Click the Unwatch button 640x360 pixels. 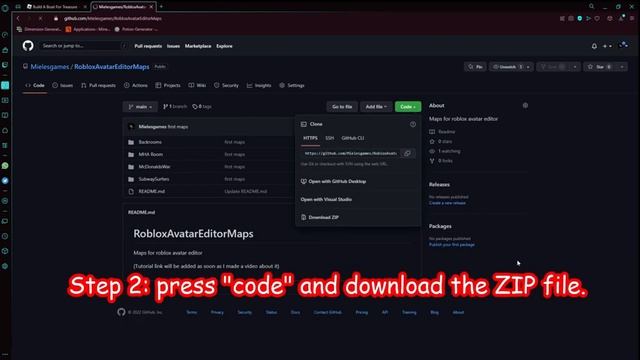(507, 67)
